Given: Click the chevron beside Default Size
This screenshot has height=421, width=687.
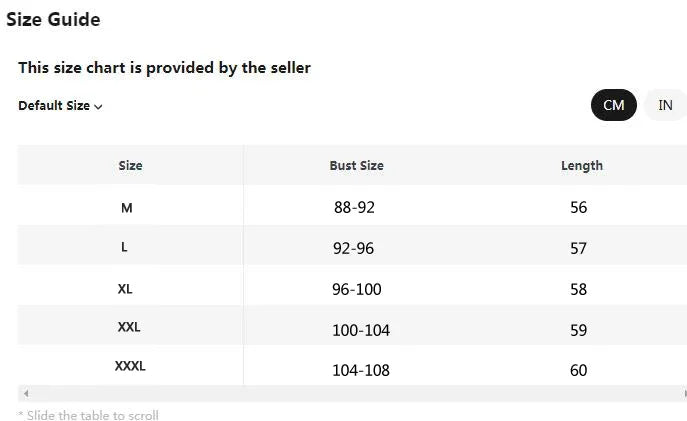Looking at the screenshot, I should coord(98,106).
